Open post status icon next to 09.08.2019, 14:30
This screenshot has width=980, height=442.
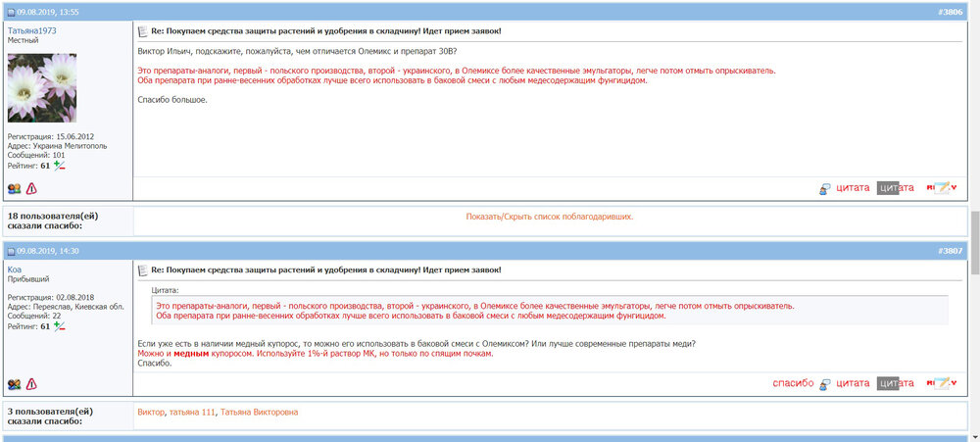(x=11, y=251)
